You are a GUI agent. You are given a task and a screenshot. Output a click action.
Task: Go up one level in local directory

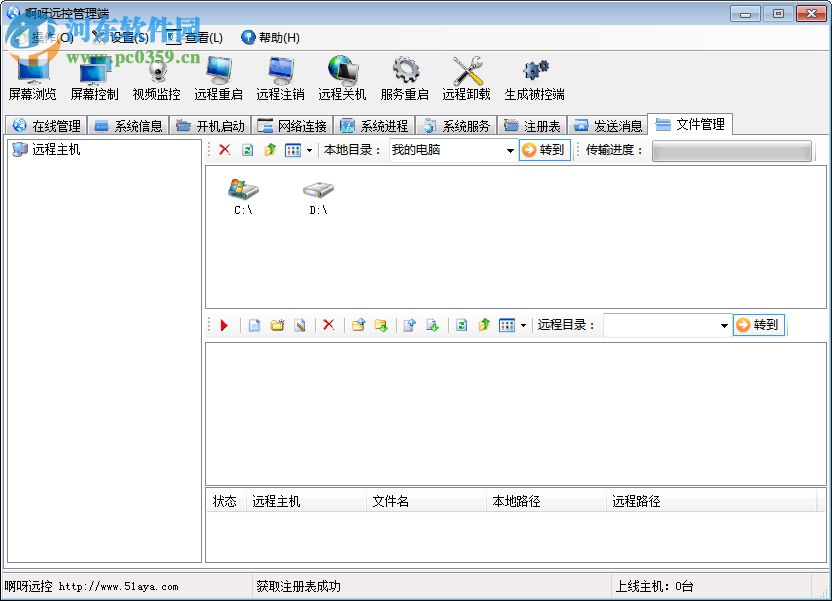click(x=268, y=150)
